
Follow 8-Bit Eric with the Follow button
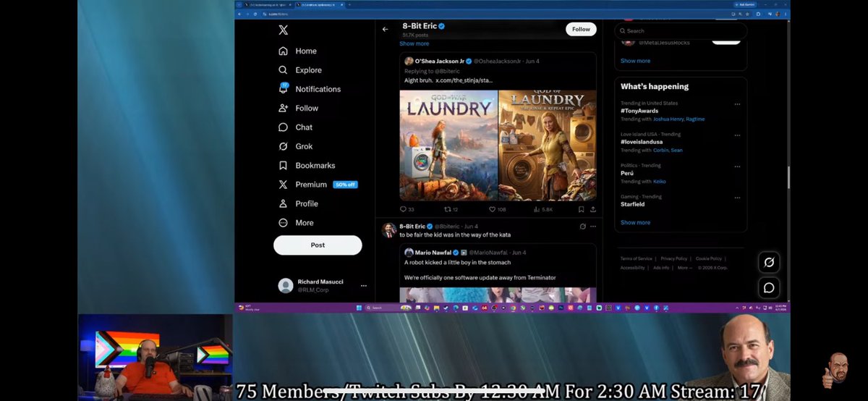[x=581, y=30]
